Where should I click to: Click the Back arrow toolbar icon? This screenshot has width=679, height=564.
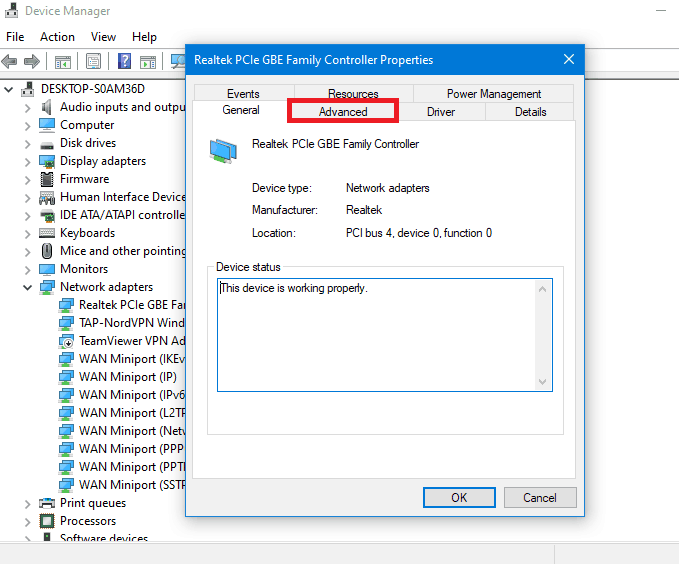coord(10,61)
